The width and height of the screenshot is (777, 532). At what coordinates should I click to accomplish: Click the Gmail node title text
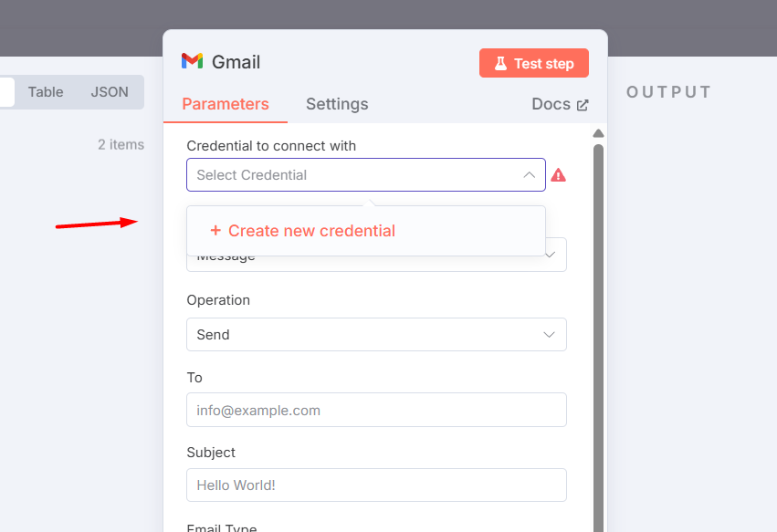click(x=236, y=62)
